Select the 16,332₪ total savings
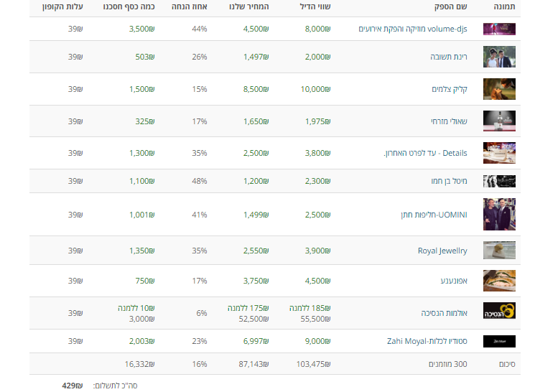The image size is (535, 392). coord(139,364)
